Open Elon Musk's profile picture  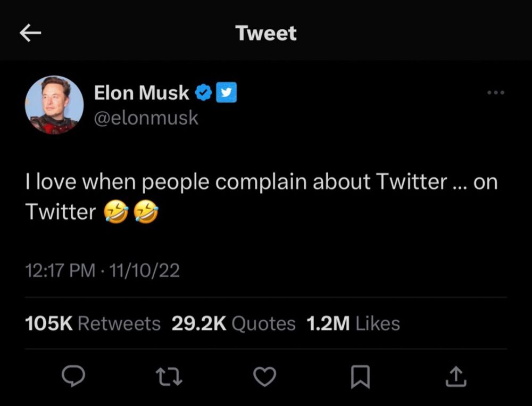pos(54,105)
